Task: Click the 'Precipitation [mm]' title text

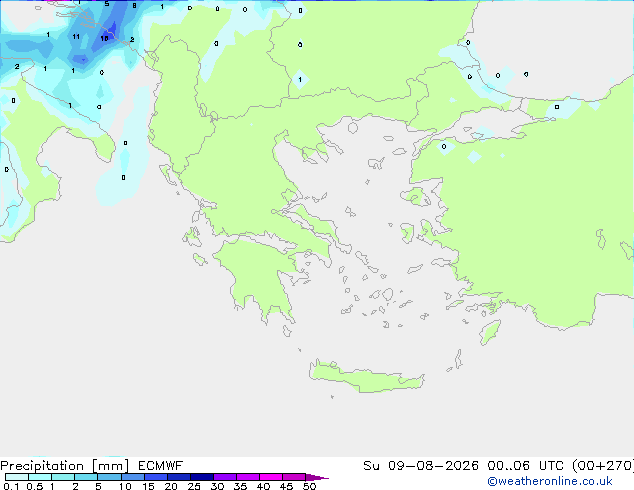Action: click(x=65, y=466)
